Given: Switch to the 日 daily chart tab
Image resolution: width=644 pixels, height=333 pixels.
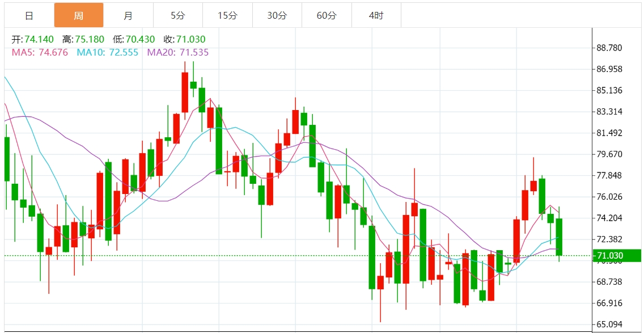Looking at the screenshot, I should pyautogui.click(x=29, y=16).
